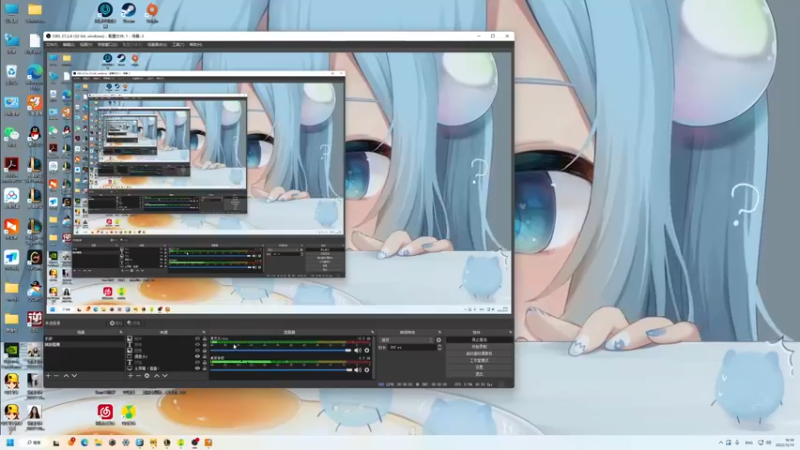Viewport: 800px width, 450px height.
Task: Pop out the Audio Mixer dock via header icon
Action: point(372,332)
